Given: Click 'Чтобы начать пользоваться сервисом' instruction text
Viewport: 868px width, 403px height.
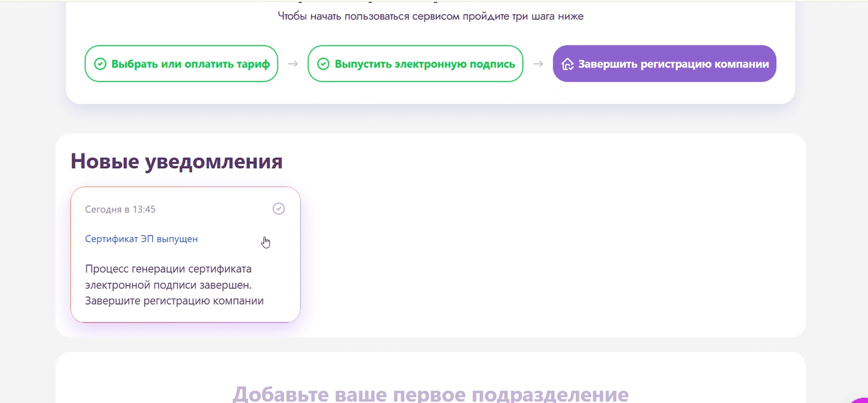Looking at the screenshot, I should coord(431,16).
